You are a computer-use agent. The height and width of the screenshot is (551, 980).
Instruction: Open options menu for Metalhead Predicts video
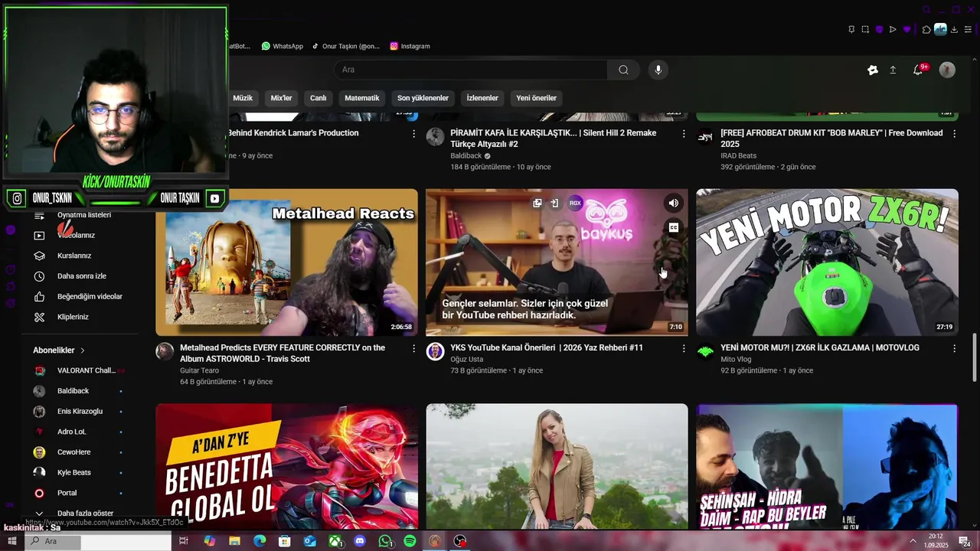pos(413,348)
